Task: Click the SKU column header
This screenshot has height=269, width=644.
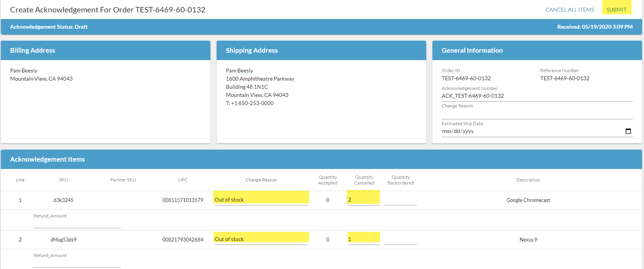Action: pos(64,180)
